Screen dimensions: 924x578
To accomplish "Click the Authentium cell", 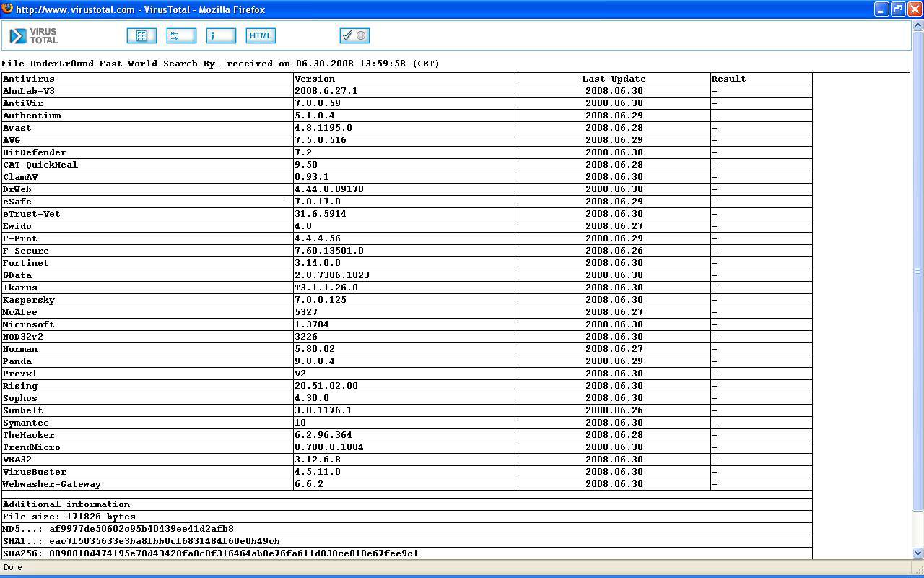I will pos(32,116).
